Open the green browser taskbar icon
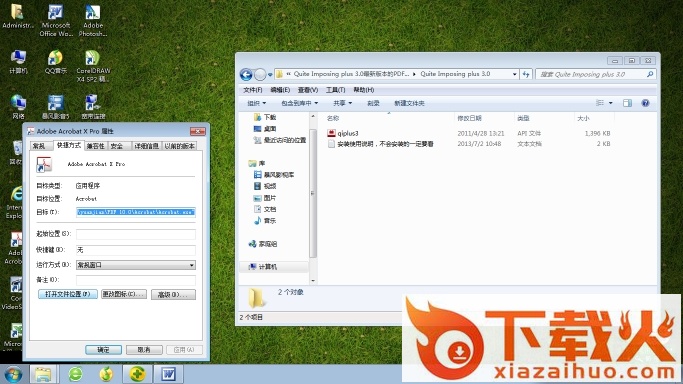The width and height of the screenshot is (683, 384). coord(76,374)
